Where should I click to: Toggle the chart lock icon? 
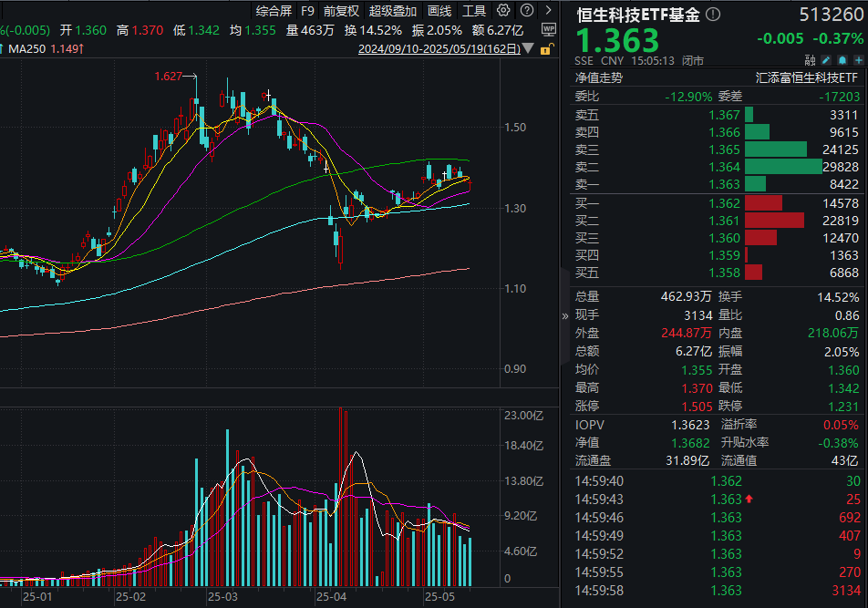[546, 49]
